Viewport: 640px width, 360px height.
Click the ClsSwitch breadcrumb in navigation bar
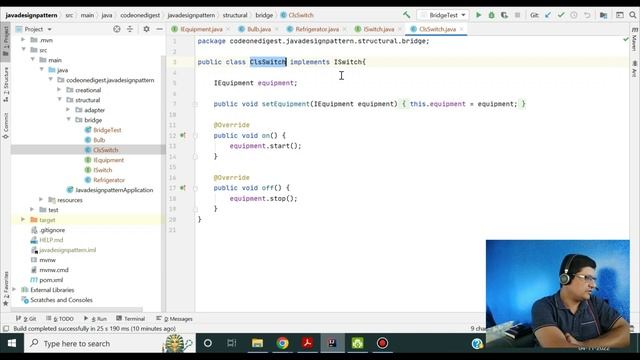(297, 15)
